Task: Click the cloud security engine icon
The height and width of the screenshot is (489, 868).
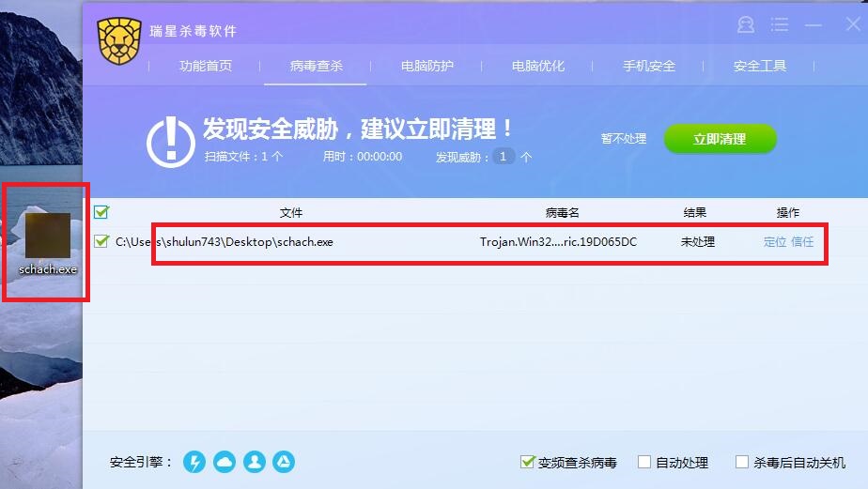Action: click(225, 462)
